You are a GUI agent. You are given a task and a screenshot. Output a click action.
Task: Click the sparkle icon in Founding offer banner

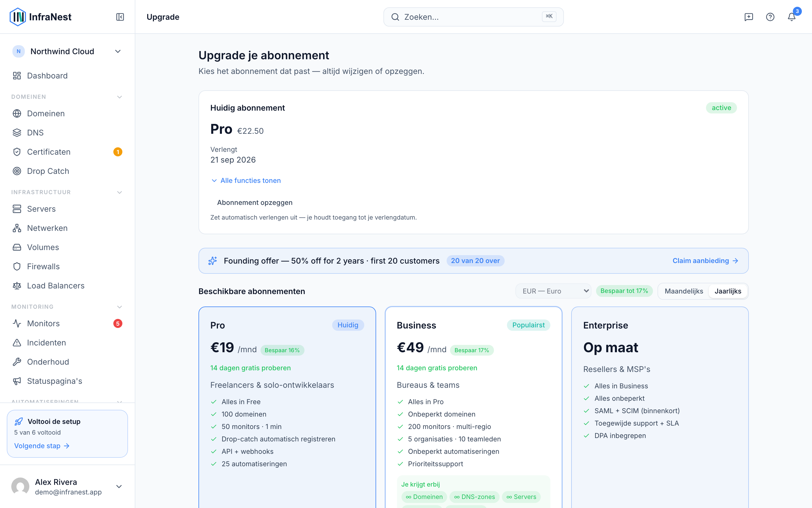[x=213, y=261]
